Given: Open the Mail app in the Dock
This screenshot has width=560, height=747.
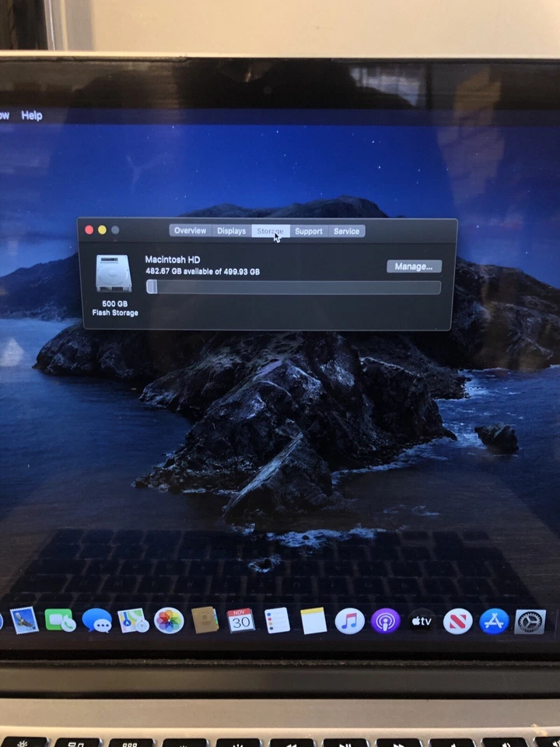Looking at the screenshot, I should point(24,620).
